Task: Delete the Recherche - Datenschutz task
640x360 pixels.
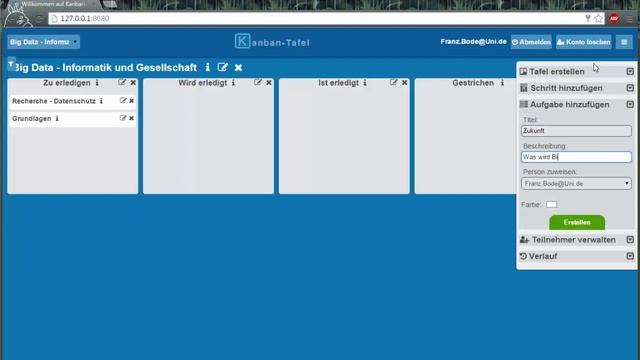Action: [x=131, y=101]
